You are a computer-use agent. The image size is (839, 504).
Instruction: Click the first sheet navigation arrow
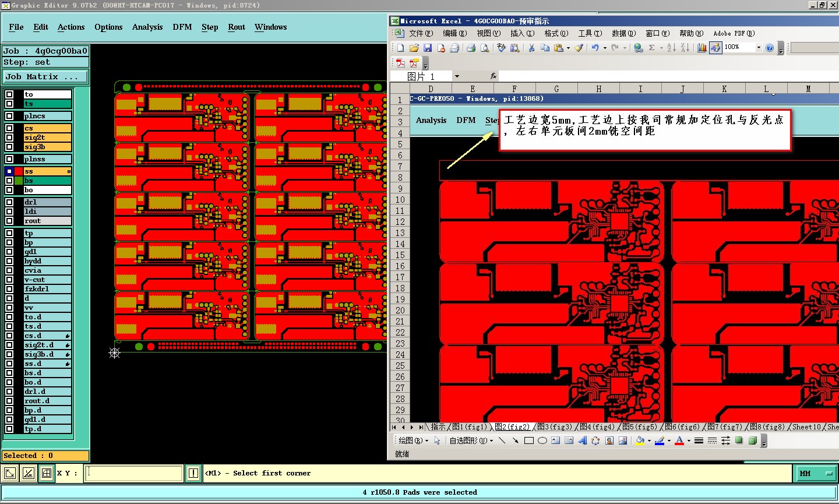[x=394, y=427]
